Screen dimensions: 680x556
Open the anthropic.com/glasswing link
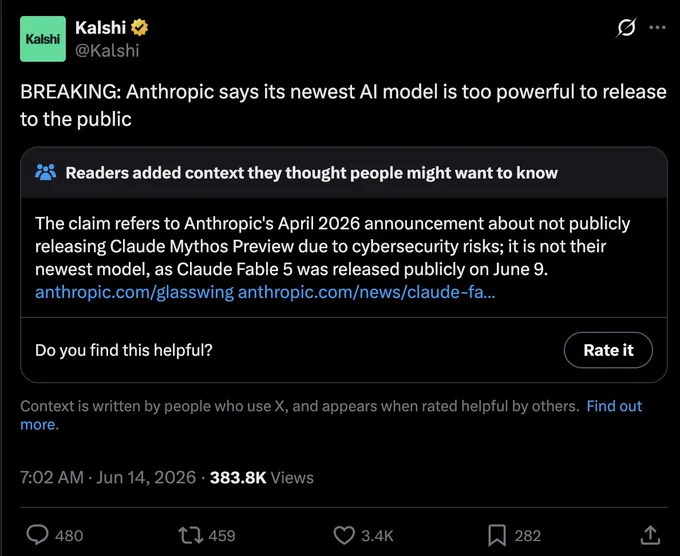[134, 292]
